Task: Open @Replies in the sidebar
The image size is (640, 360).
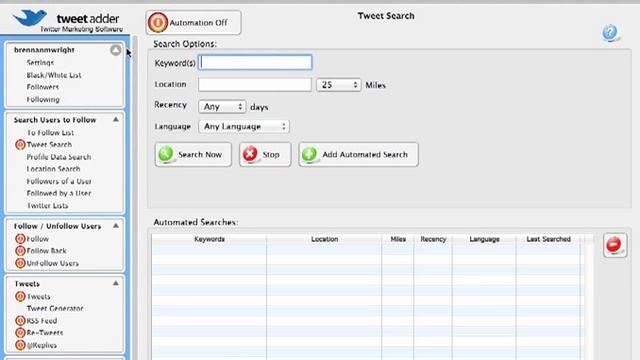Action: [42, 345]
